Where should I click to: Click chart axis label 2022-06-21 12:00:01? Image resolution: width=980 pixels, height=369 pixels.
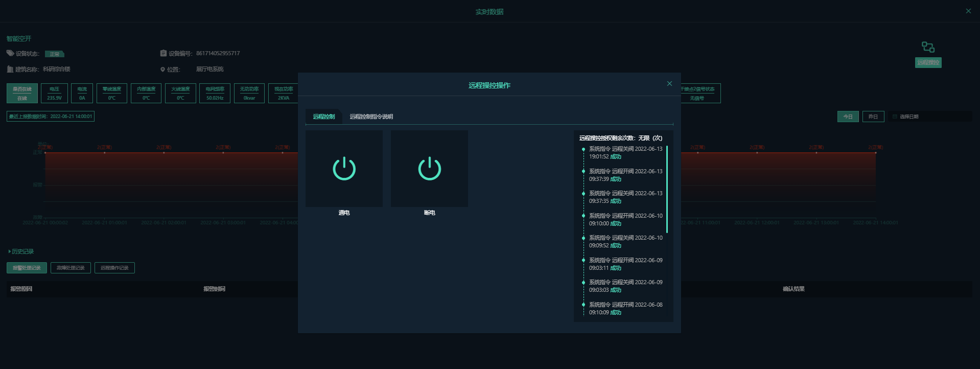pyautogui.click(x=757, y=222)
